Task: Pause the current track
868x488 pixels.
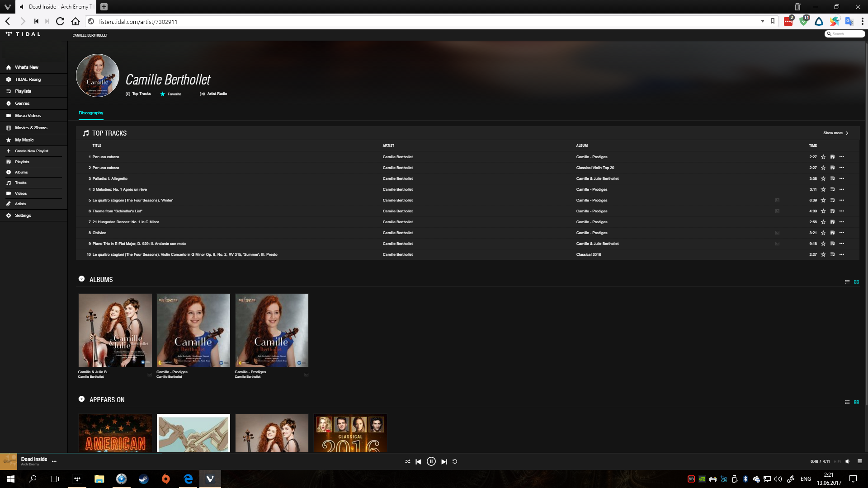Action: (x=431, y=462)
